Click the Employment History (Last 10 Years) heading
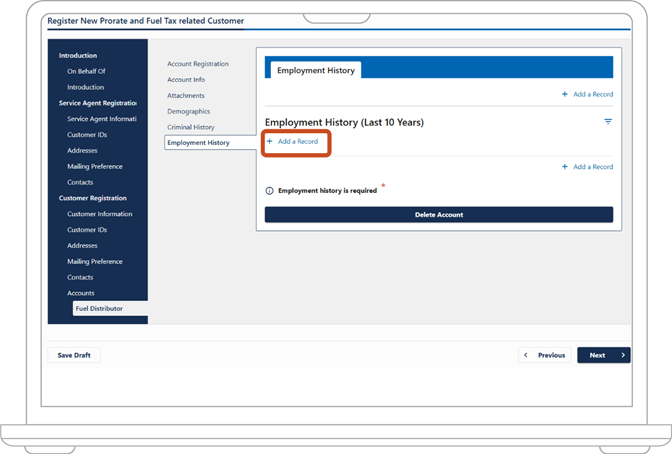This screenshot has width=672, height=454. point(344,123)
